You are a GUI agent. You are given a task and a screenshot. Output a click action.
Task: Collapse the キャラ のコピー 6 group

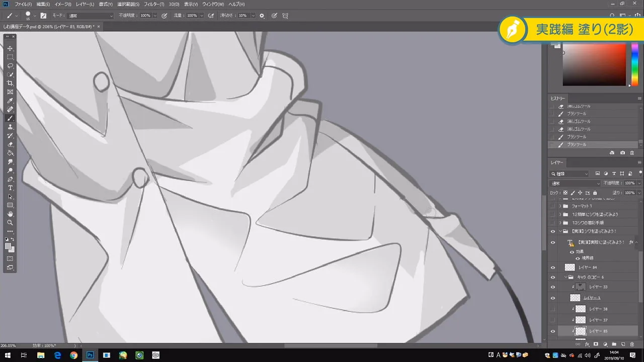[x=566, y=277]
